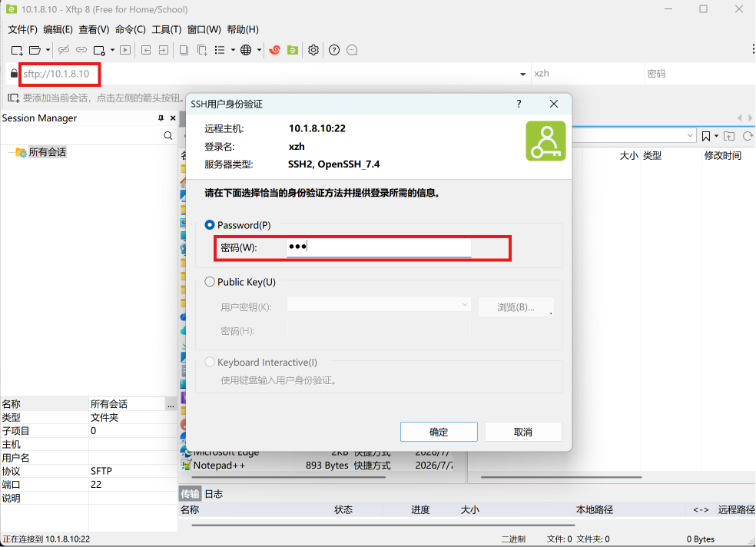Click the transfer-right arrow toolbar icon

[x=164, y=50]
